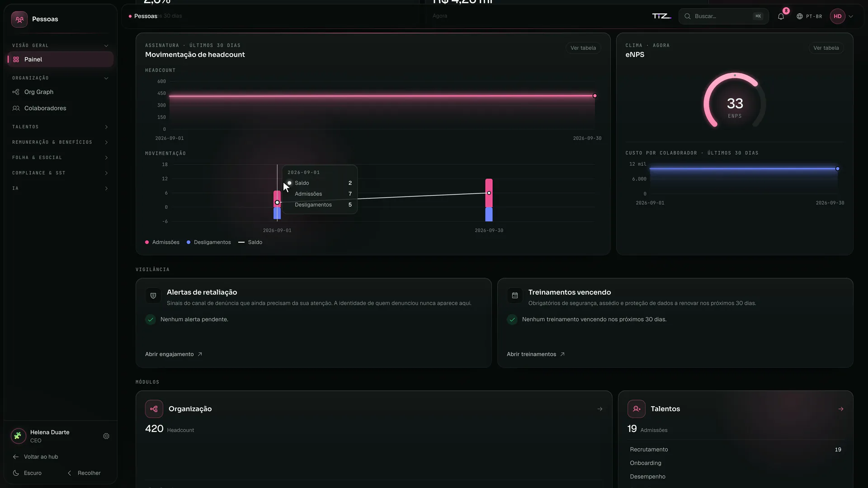Open the notifications bell
Viewport: 868px width, 488px height.
781,16
